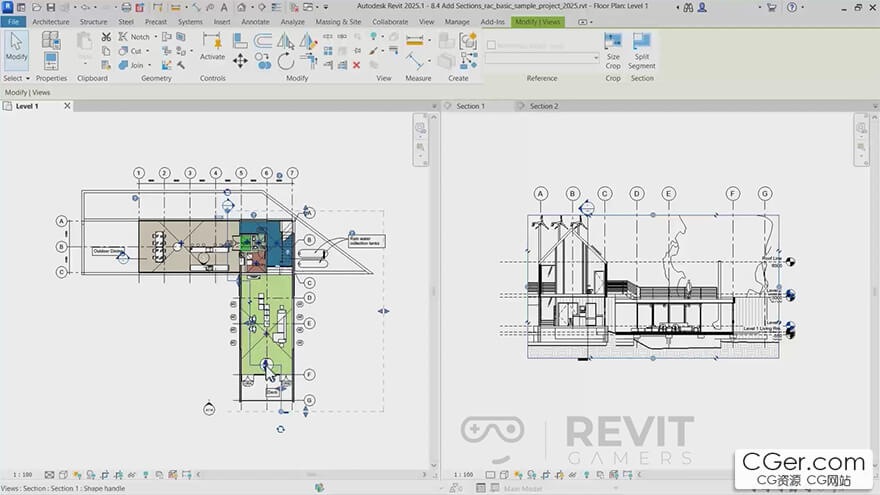Click the Level 1 pane vertical scrollbar
Screen dimensions: 880x495
point(434,291)
